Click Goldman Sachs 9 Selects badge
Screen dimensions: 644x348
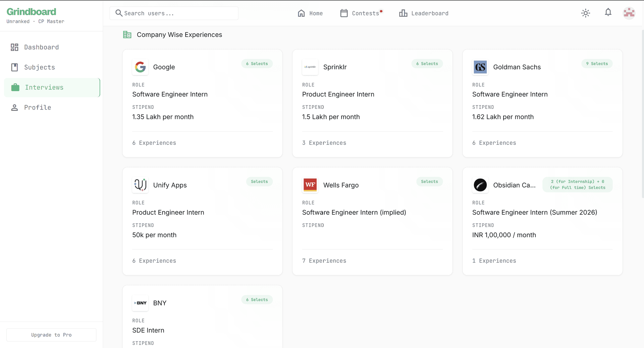coord(597,64)
